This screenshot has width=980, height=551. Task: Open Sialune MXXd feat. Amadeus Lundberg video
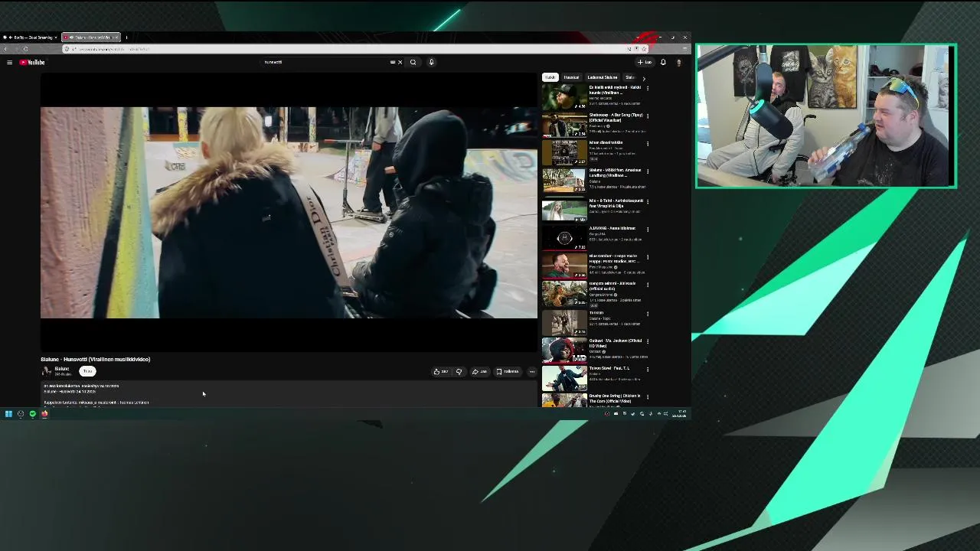(564, 180)
